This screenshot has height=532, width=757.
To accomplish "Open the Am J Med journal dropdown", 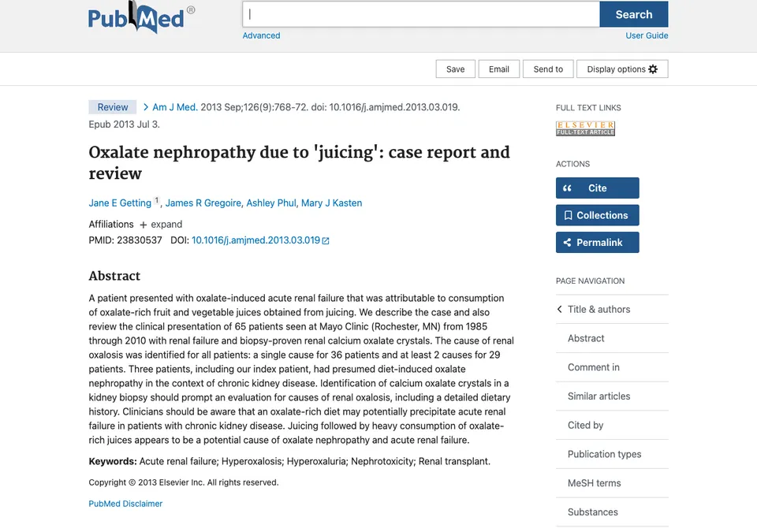I will pyautogui.click(x=175, y=107).
